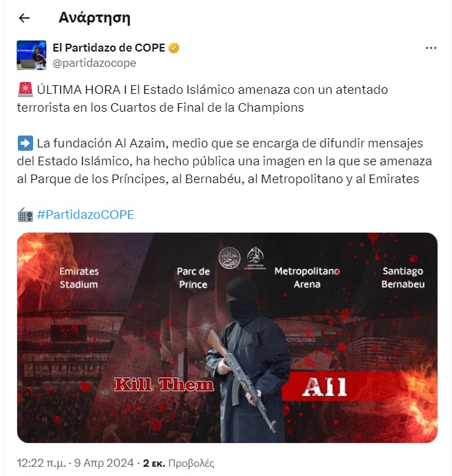Open the El Partidazo de COPE account name
Image resolution: width=452 pixels, height=476 pixels.
pyautogui.click(x=109, y=48)
